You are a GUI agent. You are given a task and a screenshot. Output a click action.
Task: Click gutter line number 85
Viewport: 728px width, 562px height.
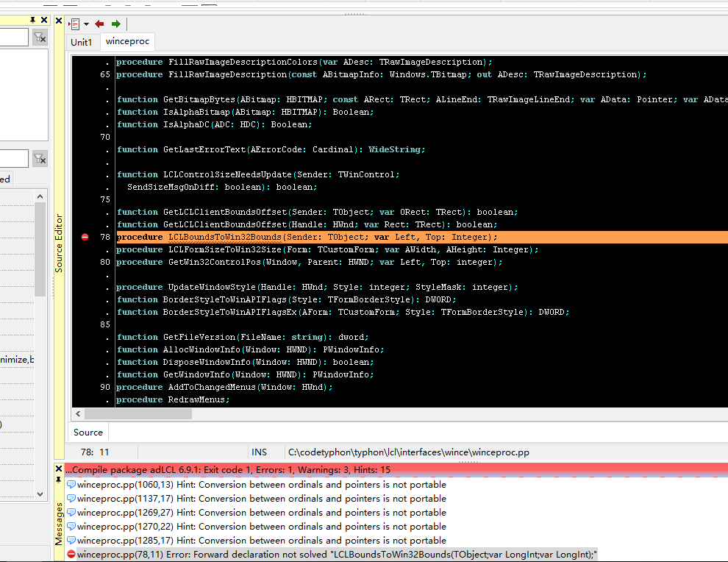point(105,324)
